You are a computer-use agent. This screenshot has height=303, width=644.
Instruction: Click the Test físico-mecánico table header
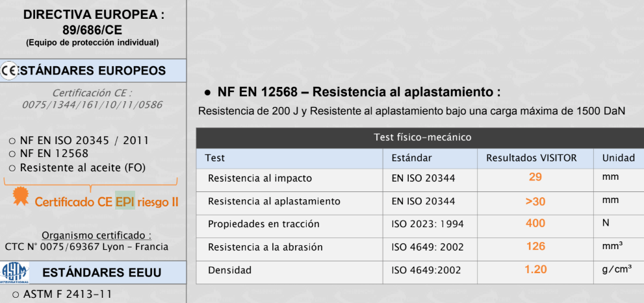(x=420, y=138)
